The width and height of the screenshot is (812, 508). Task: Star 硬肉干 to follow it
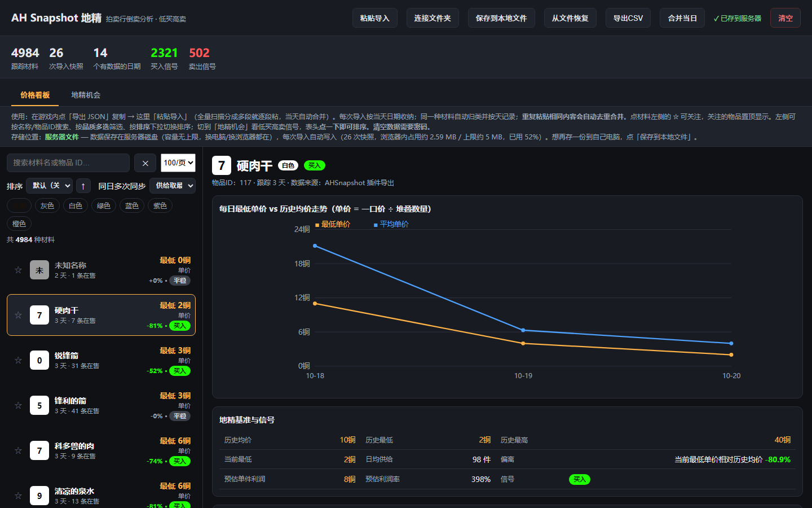click(x=18, y=315)
